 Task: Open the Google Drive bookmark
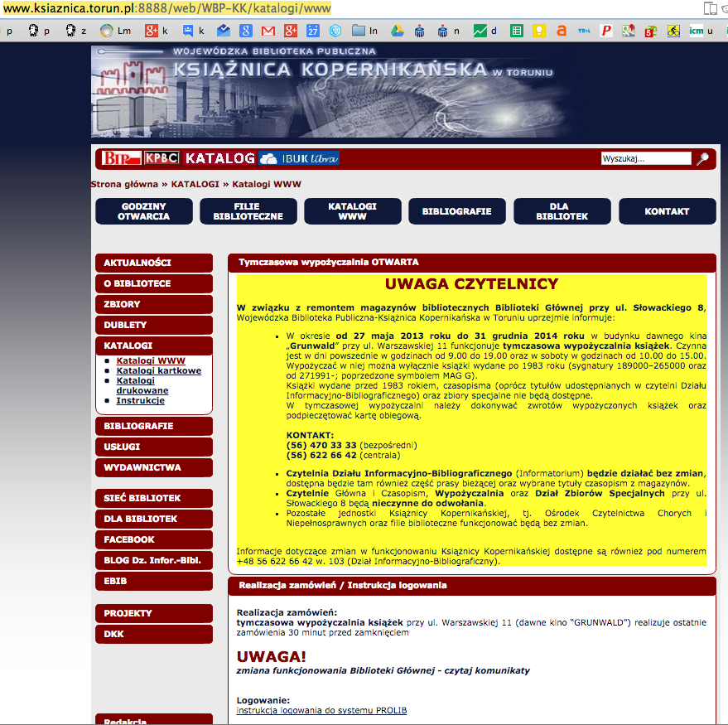pyautogui.click(x=397, y=31)
